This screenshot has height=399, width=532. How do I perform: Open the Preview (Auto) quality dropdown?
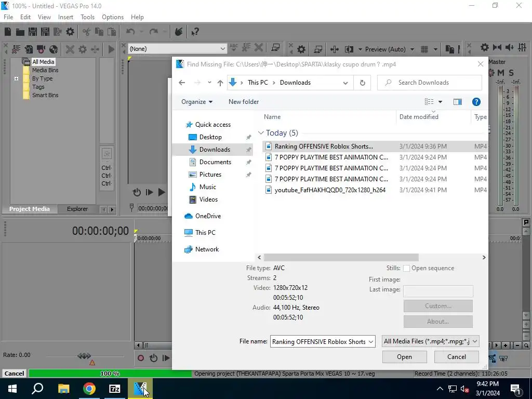click(x=412, y=49)
